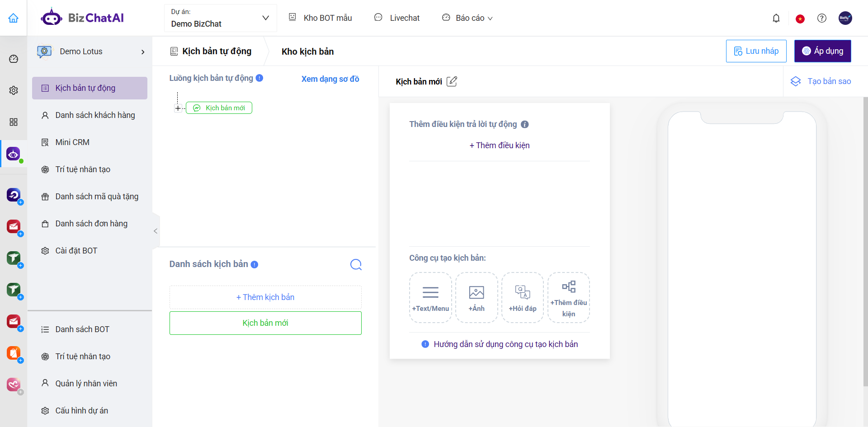Open Quản lý nhân viên in sidebar
The width and height of the screenshot is (868, 427).
point(90,384)
